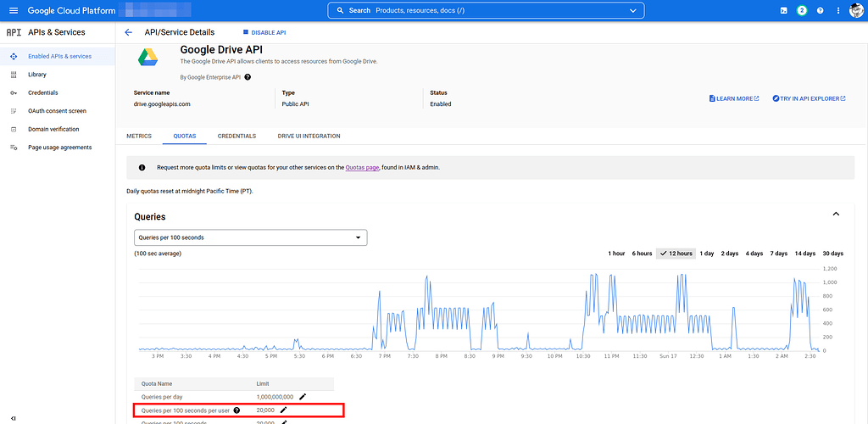
Task: Open the help question mark icon
Action: pyautogui.click(x=820, y=10)
